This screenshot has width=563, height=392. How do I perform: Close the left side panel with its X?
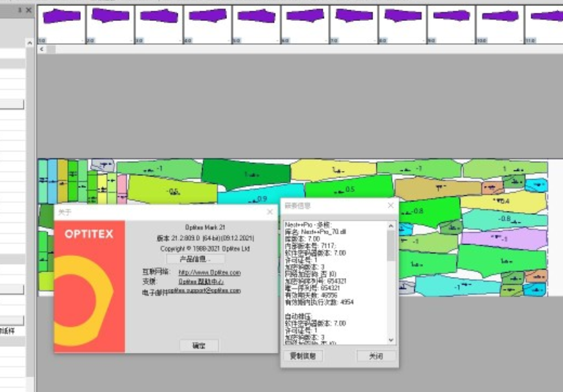pos(29,10)
